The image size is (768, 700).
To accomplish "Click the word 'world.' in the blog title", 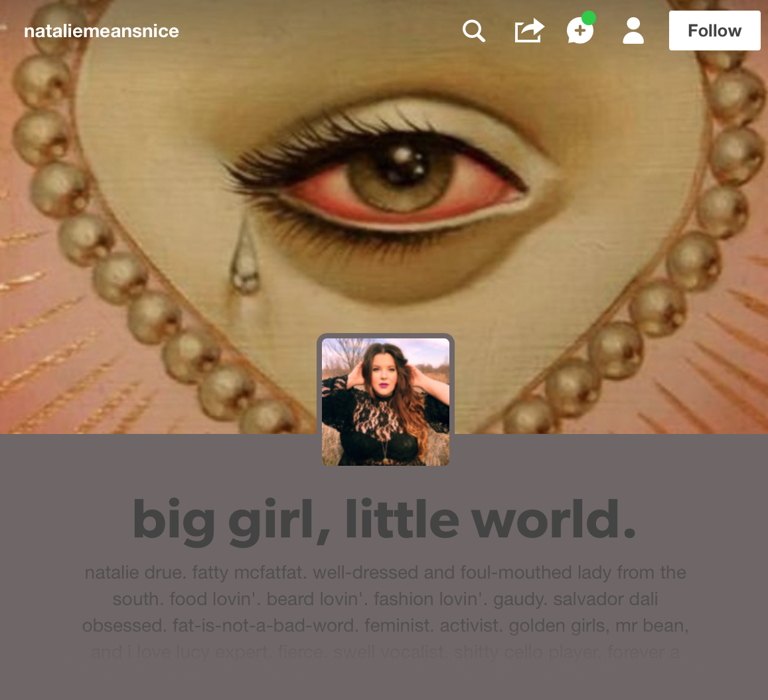I will (x=554, y=520).
